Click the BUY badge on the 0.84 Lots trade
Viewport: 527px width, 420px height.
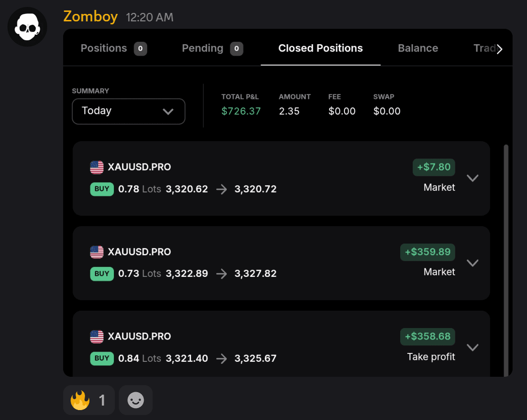102,358
